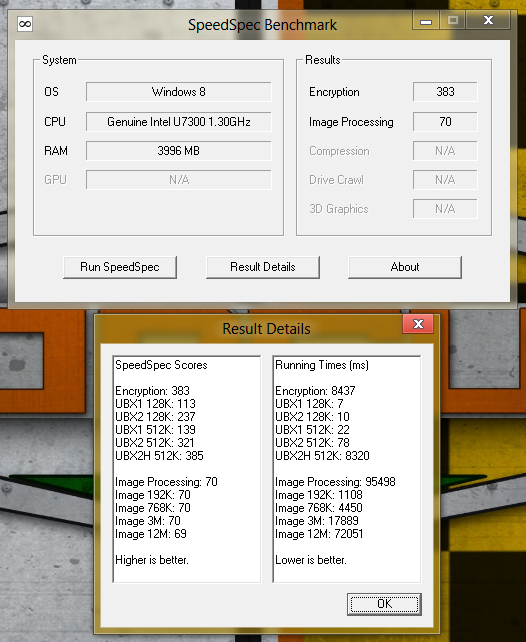The height and width of the screenshot is (642, 526).
Task: Select the time line UBX2H 512K: 8320
Action: (x=322, y=456)
